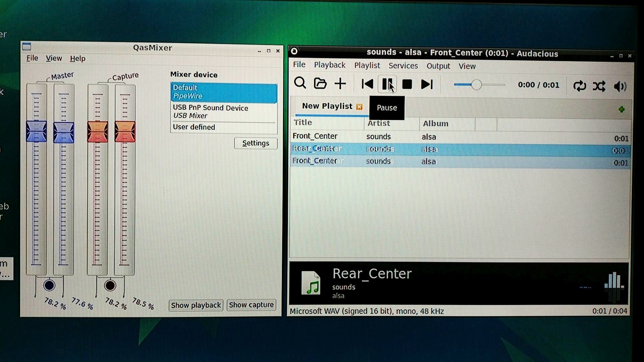Image resolution: width=644 pixels, height=362 pixels.
Task: Click the Master label in QasMixer
Action: [x=62, y=76]
